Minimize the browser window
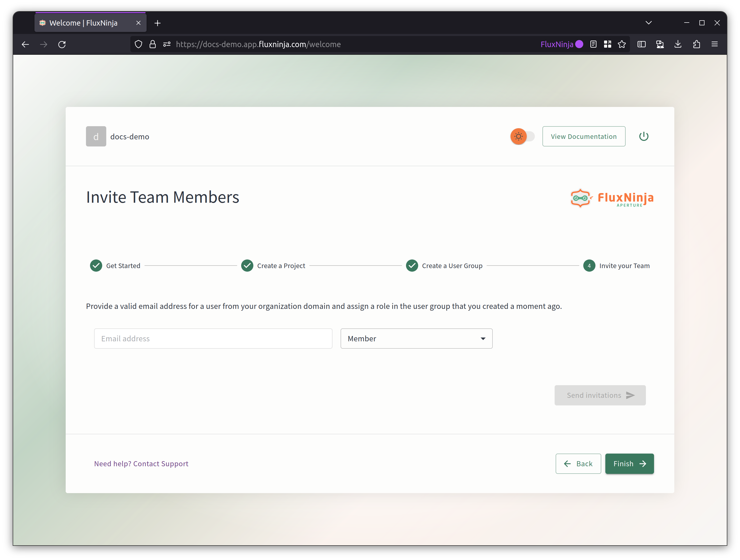This screenshot has height=560, width=740. (x=687, y=23)
